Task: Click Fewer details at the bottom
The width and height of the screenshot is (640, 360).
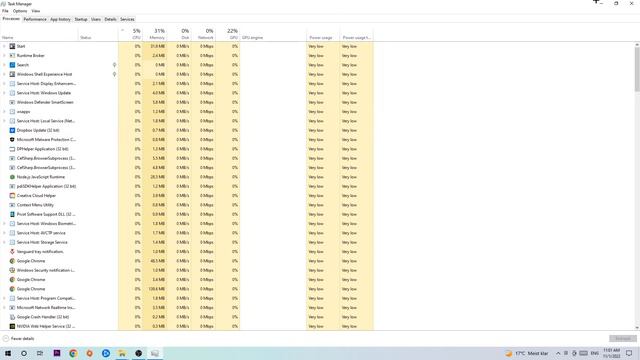Action: tap(18, 339)
